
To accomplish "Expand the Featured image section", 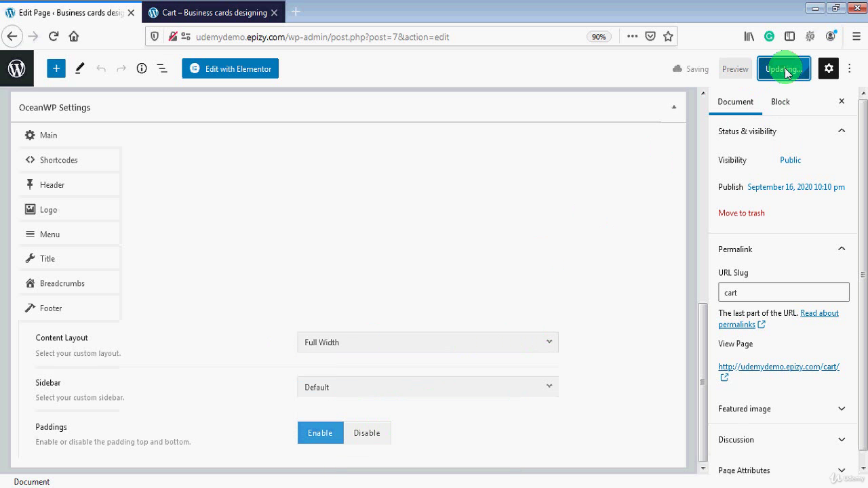I will pos(842,409).
